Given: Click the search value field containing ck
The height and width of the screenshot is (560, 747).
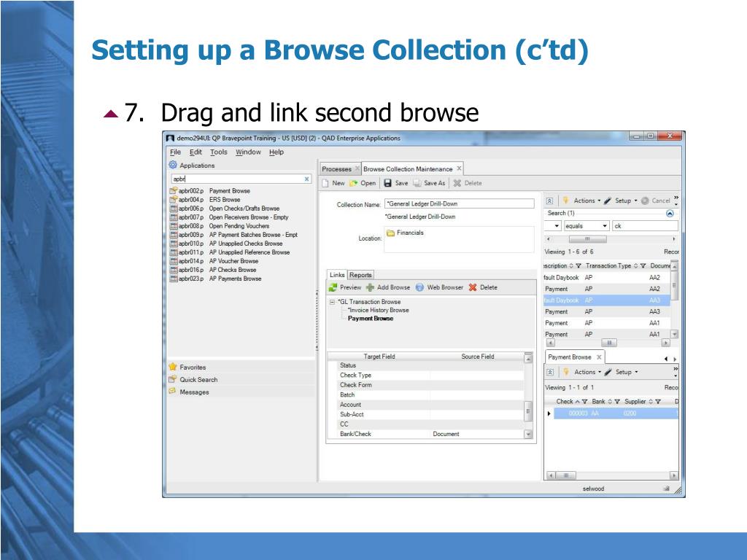Looking at the screenshot, I should pos(645,226).
